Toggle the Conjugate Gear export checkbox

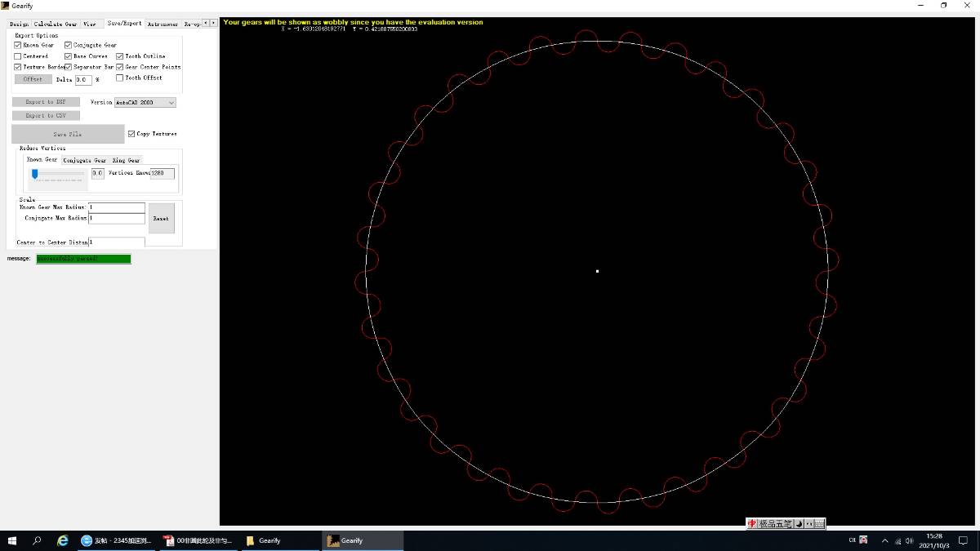69,46
